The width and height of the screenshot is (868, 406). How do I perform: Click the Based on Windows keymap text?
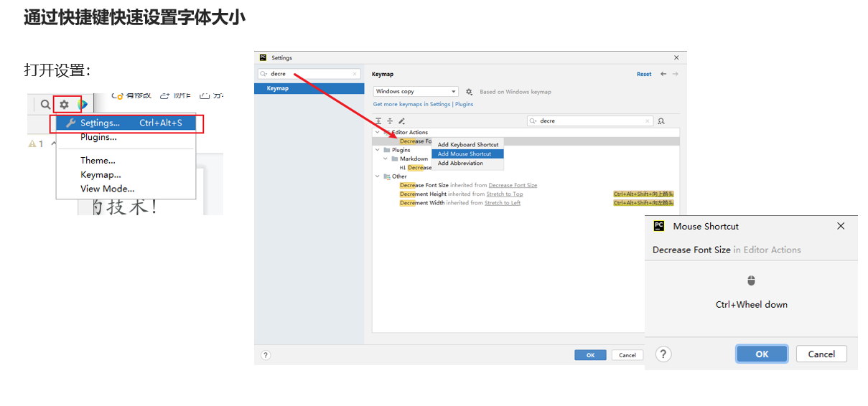(515, 92)
